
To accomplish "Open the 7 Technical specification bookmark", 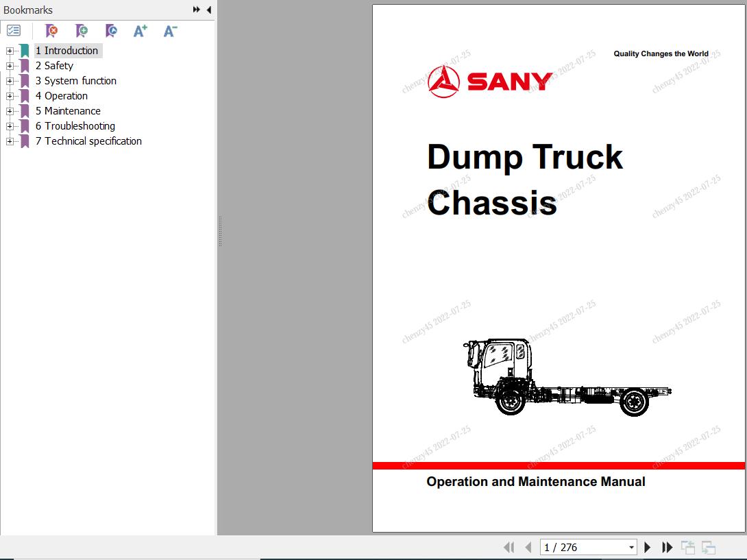I will pos(88,141).
